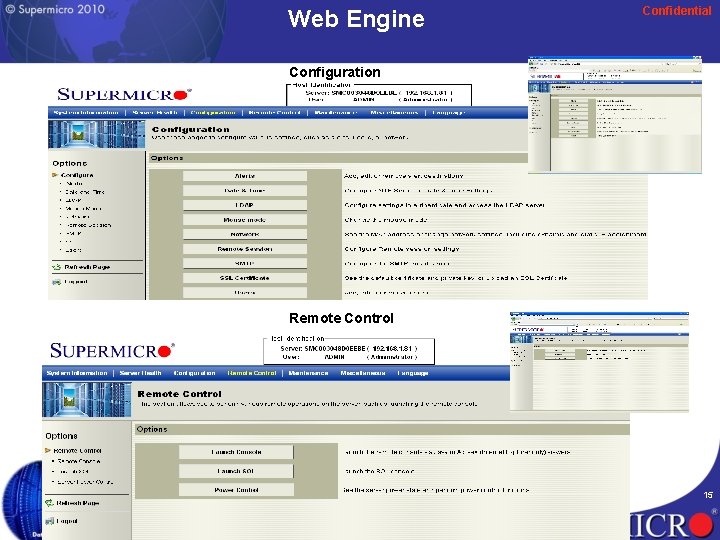This screenshot has height=540, width=720.
Task: Collapse the Configure tree arrow in the sidebar
Action: [x=55, y=175]
